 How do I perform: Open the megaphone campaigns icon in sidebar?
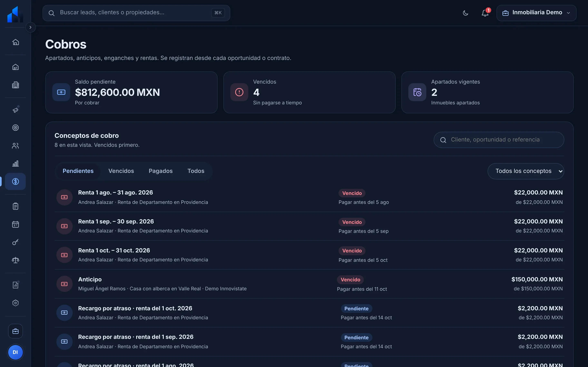coord(16,110)
